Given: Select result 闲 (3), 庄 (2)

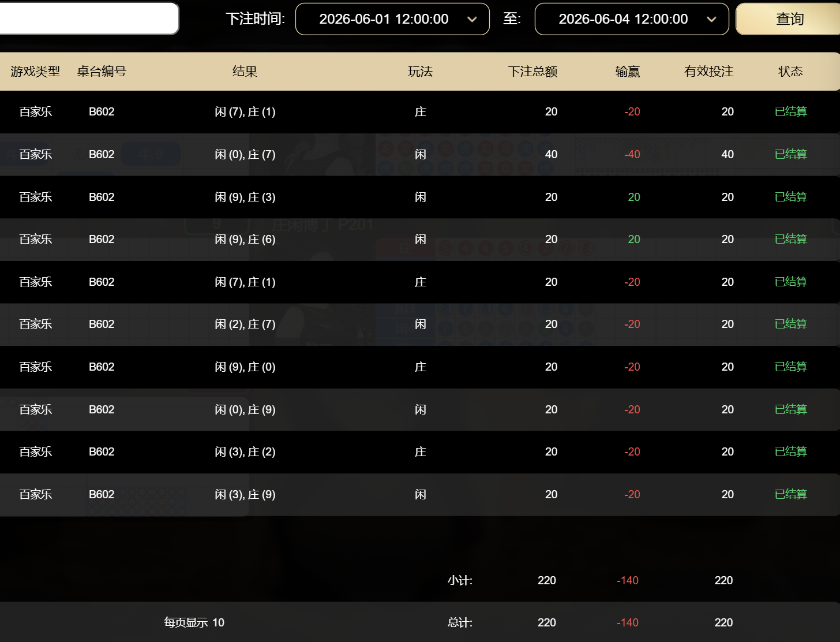Looking at the screenshot, I should point(245,451).
